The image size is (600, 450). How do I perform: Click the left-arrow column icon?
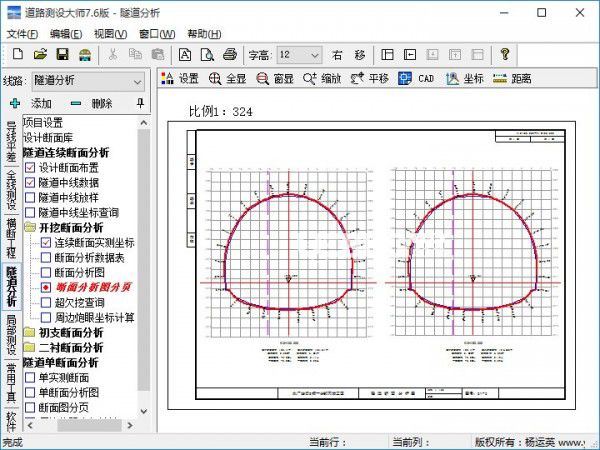pyautogui.click(x=410, y=55)
